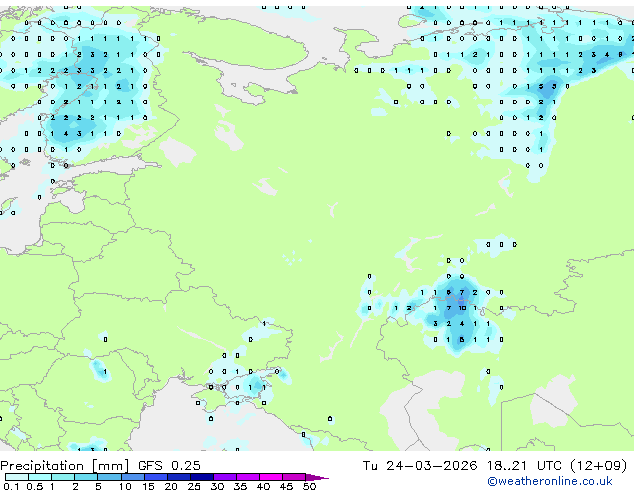The width and height of the screenshot is (634, 490).
Task: Click legend label '40'
Action: point(263,486)
